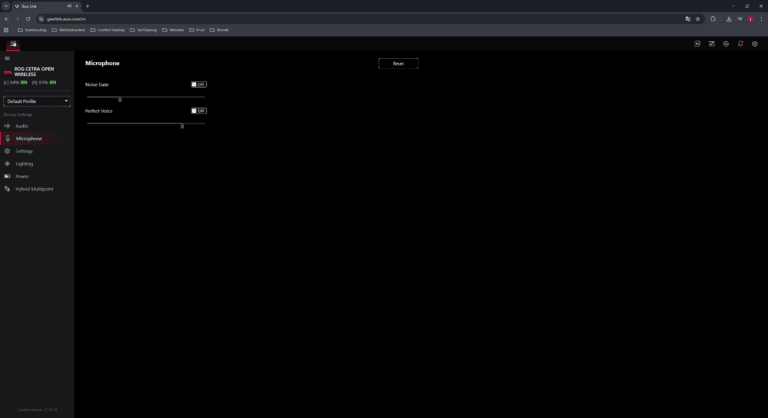The image size is (768, 418).
Task: Bookmark this page with the star icon
Action: tap(698, 18)
